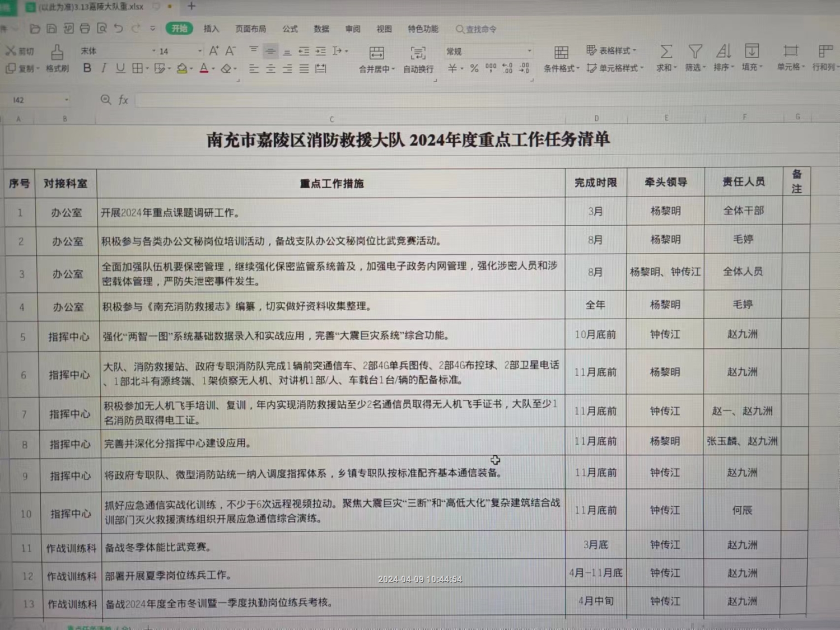Click the Redo arrow

(x=136, y=29)
